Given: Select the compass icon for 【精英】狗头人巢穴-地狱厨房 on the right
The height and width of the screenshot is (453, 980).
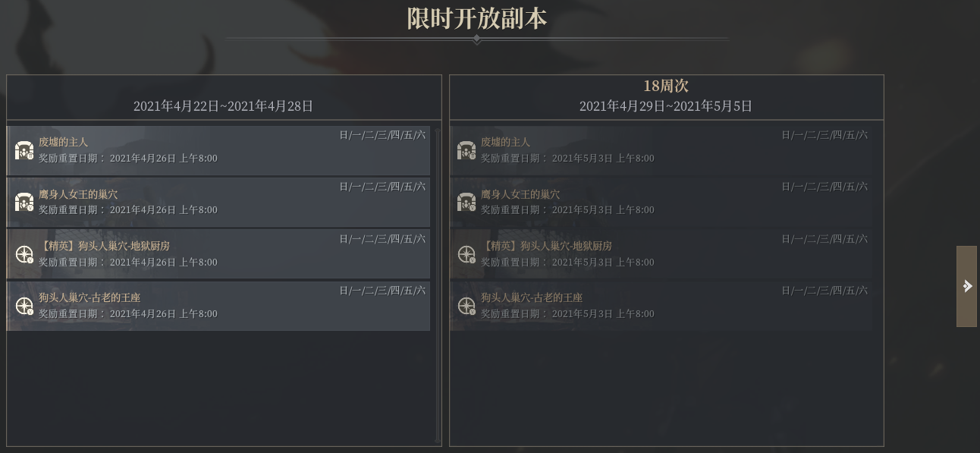Looking at the screenshot, I should [x=467, y=253].
